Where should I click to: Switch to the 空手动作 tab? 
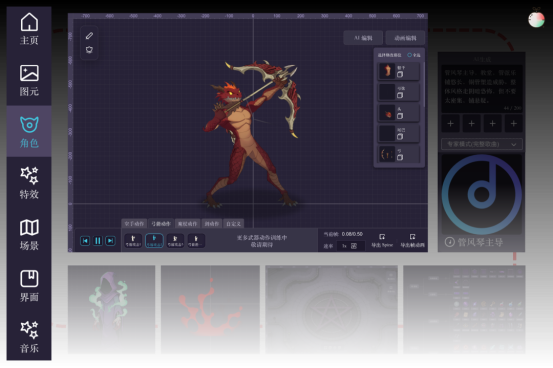click(134, 224)
